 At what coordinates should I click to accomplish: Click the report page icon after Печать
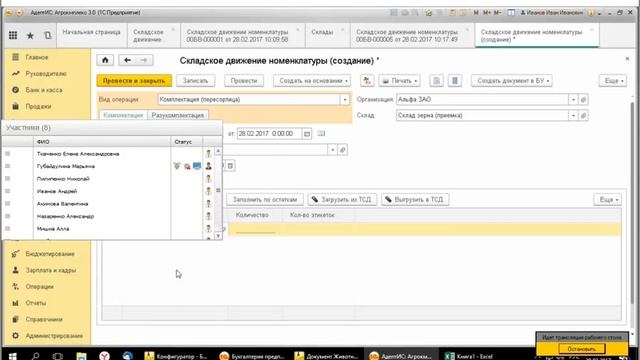coord(436,81)
